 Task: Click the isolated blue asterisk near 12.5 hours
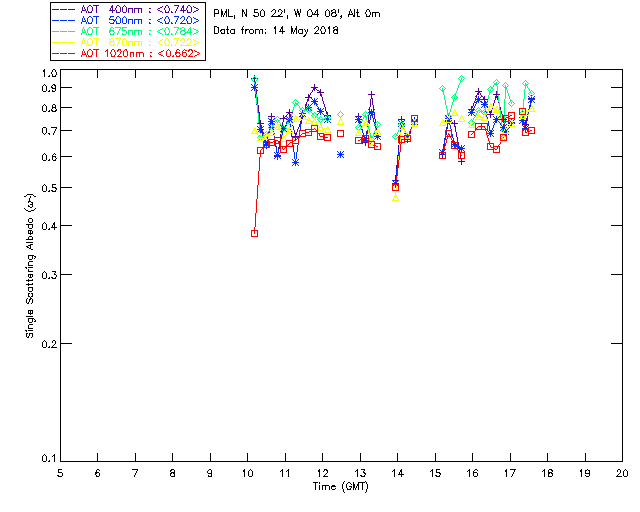tap(341, 154)
